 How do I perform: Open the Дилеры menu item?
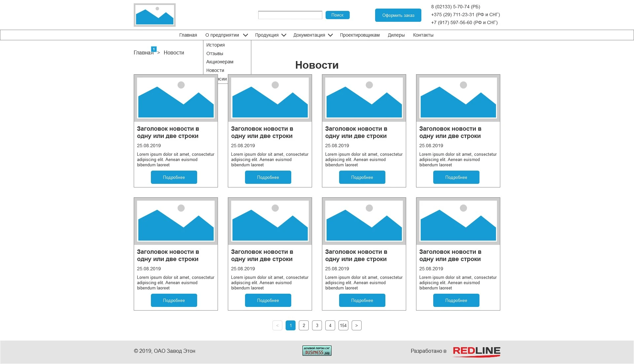click(396, 35)
